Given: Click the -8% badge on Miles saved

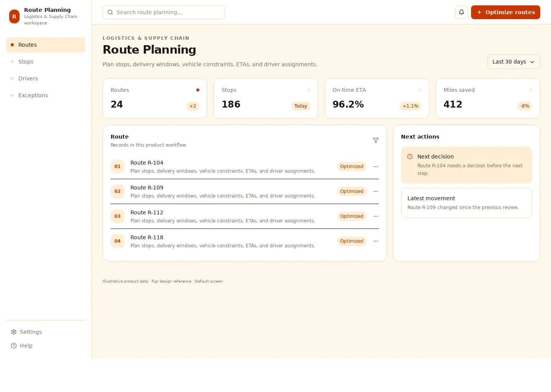Looking at the screenshot, I should pyautogui.click(x=525, y=106).
